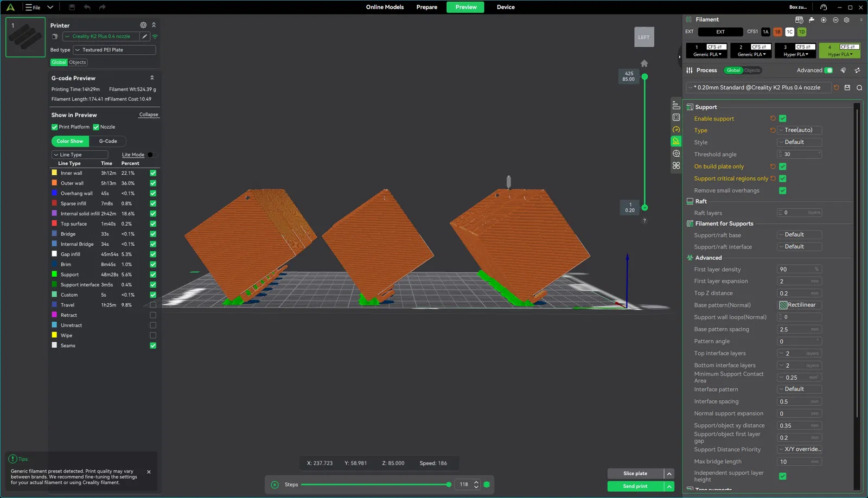Select the Speed settings gauge icon
This screenshot has width=868, height=498.
click(x=676, y=129)
